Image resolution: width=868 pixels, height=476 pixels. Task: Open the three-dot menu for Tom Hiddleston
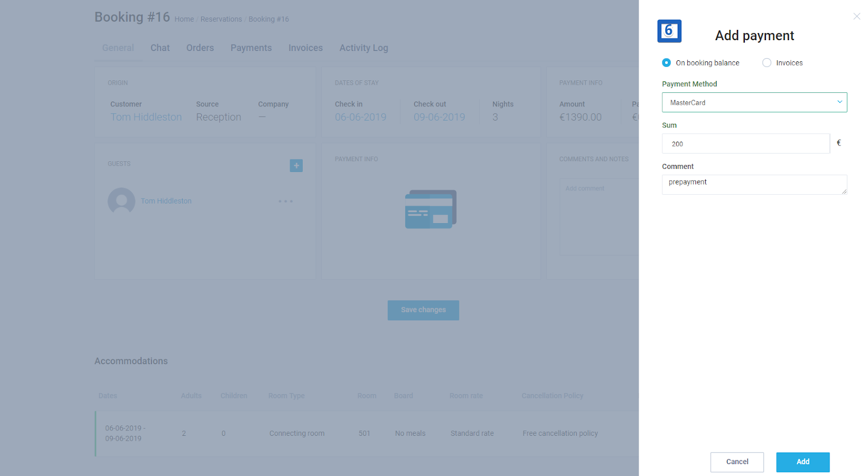[x=285, y=201]
